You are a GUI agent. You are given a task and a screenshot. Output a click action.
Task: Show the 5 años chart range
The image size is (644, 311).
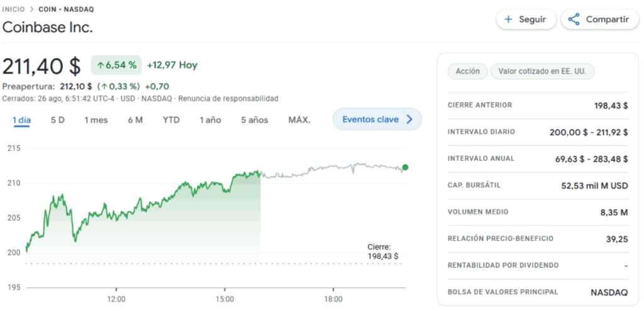254,120
